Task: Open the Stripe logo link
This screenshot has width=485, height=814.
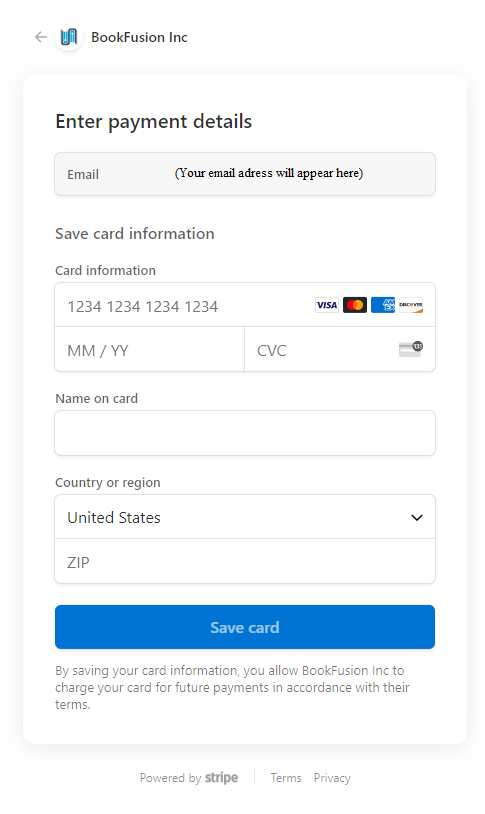Action: pos(221,778)
